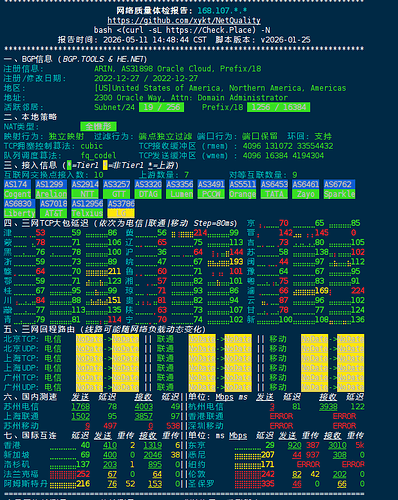398x500 pixels.
Task: Click 上海联通 send speed 1502
Action: click(80, 416)
